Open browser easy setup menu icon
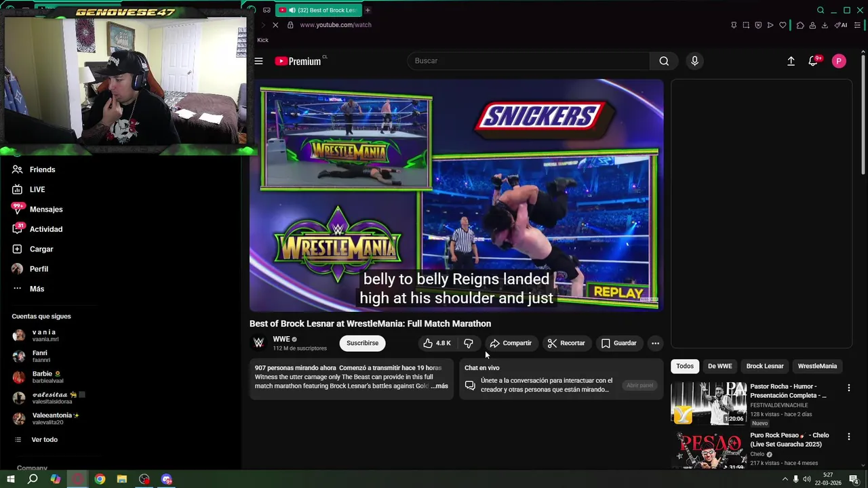868x488 pixels. click(857, 25)
